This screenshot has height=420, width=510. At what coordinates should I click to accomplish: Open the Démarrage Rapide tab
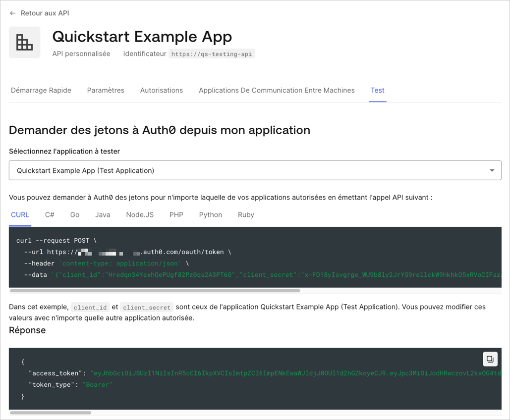click(x=41, y=90)
